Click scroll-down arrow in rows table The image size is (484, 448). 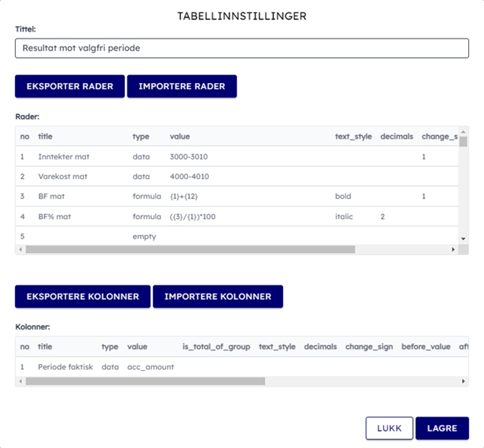[464, 238]
